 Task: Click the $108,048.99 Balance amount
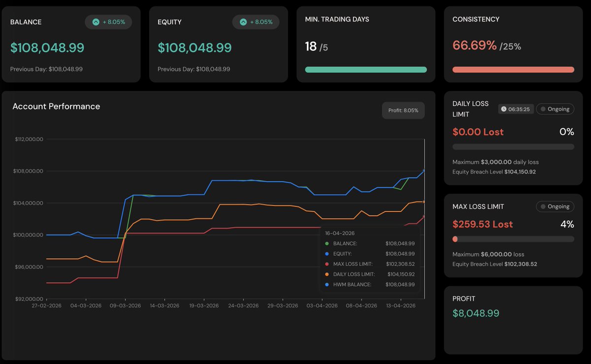coord(47,48)
